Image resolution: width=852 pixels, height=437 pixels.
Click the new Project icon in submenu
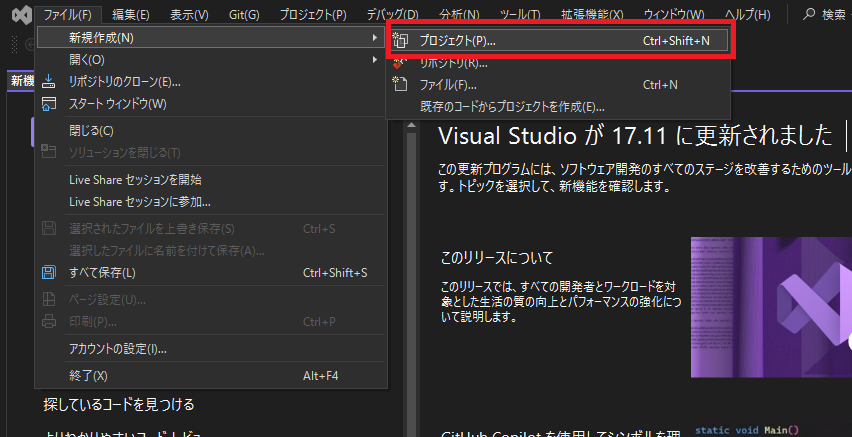(401, 41)
